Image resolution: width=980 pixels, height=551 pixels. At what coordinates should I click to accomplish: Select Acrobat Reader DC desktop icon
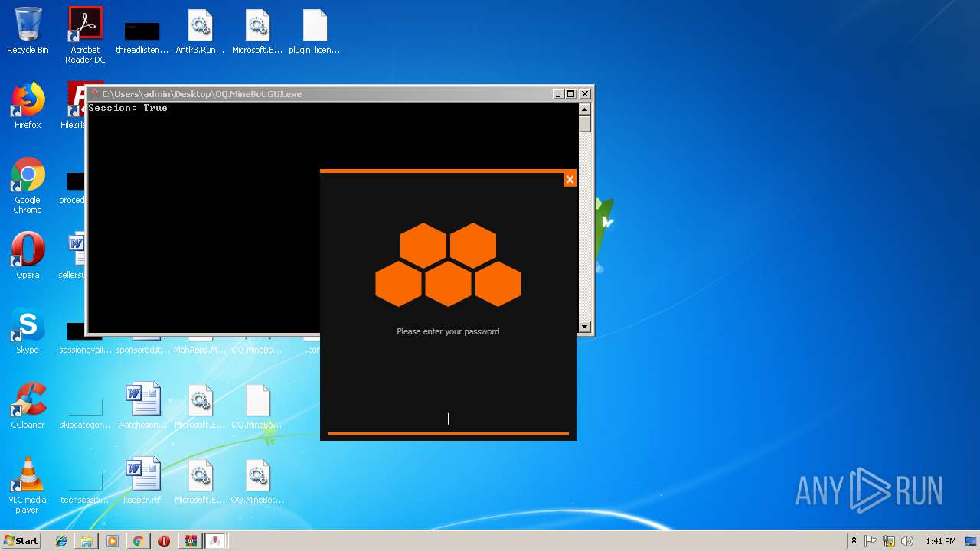coord(85,35)
